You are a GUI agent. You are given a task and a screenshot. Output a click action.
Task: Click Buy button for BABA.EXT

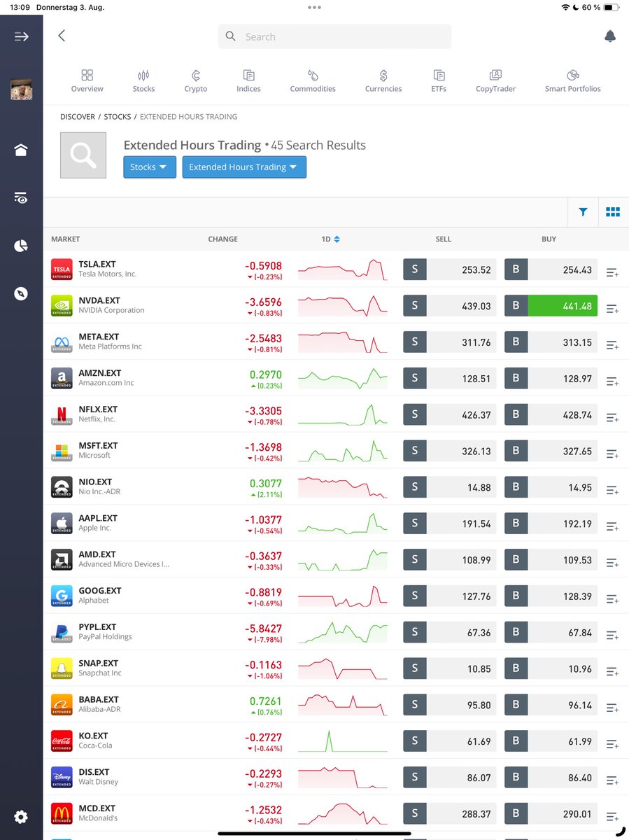(x=551, y=706)
